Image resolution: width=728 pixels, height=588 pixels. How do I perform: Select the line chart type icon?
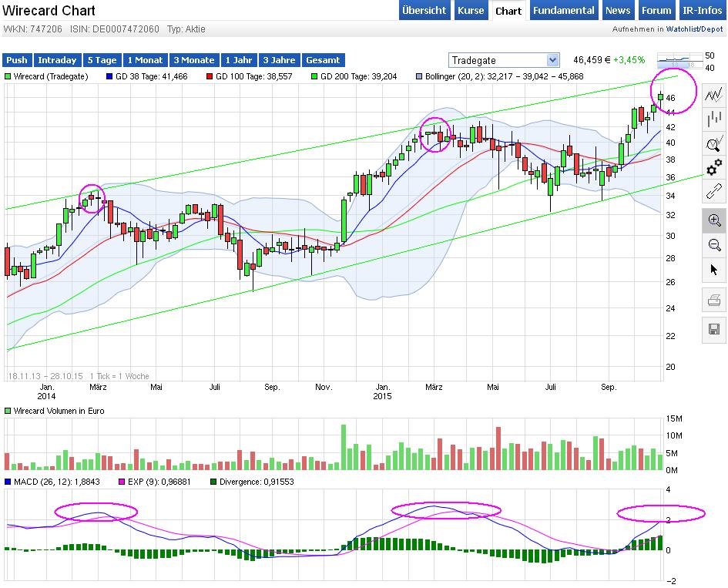(714, 94)
